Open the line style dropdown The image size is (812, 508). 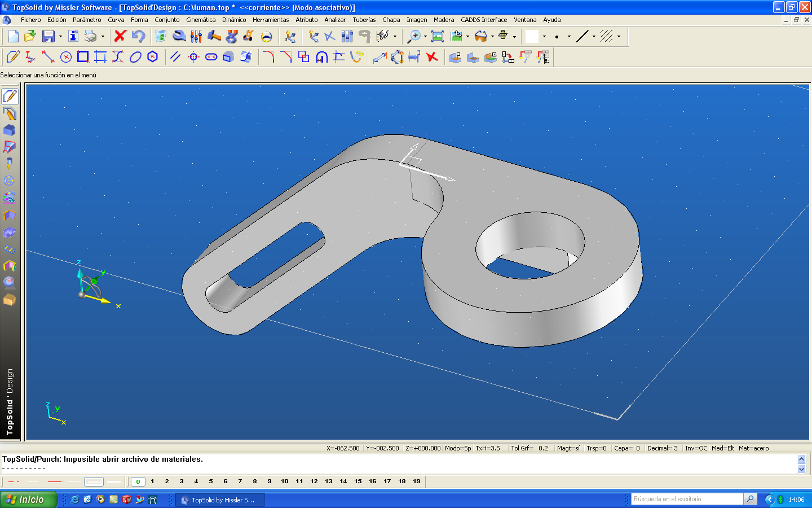[594, 36]
